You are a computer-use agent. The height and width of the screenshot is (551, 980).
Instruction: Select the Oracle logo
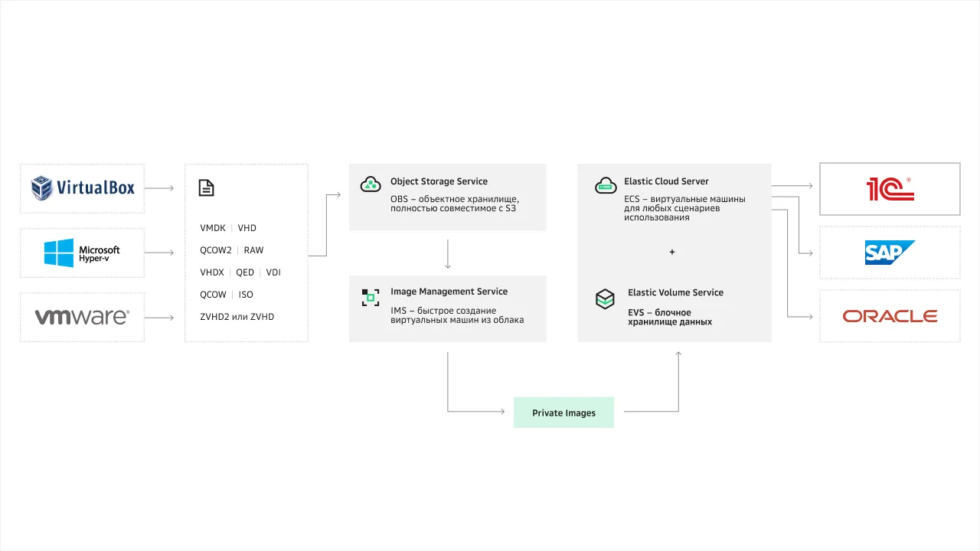click(x=890, y=316)
